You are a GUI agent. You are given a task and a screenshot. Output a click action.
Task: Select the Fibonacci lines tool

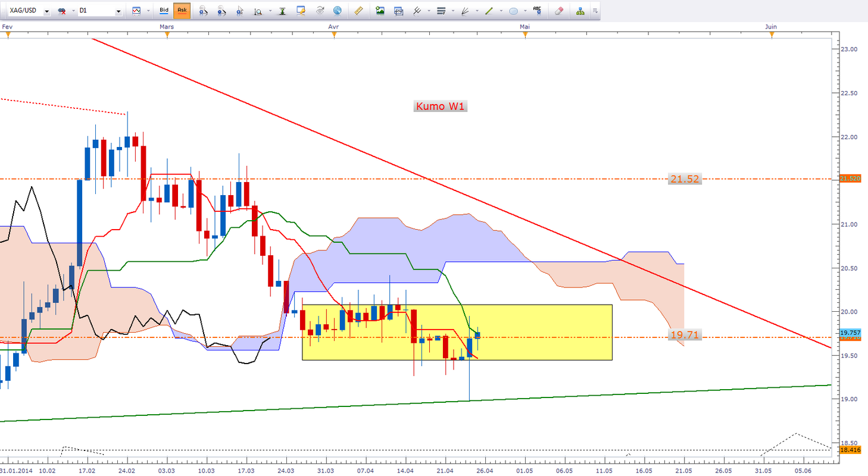coord(441,11)
